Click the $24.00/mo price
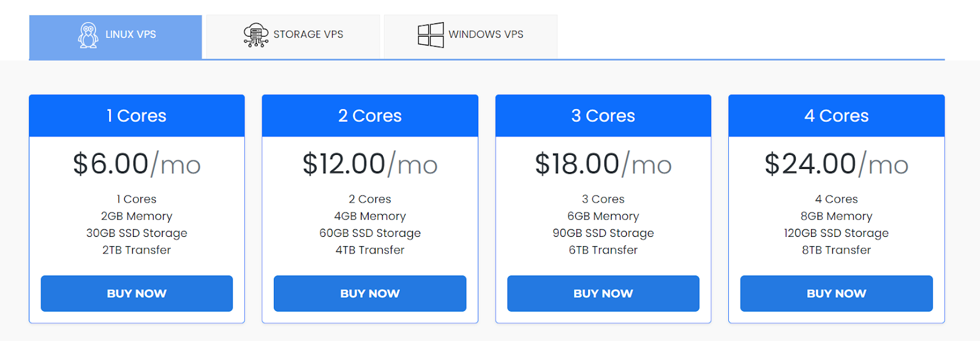The width and height of the screenshot is (980, 341). [x=836, y=164]
